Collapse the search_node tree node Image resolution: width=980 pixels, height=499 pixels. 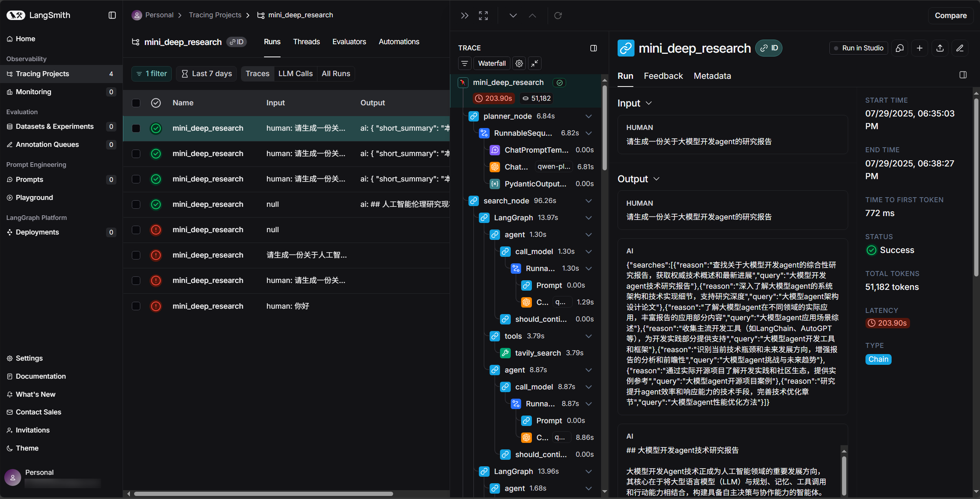588,201
